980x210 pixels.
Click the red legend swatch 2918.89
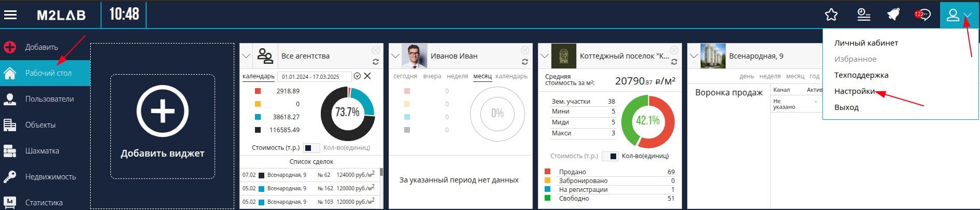click(258, 91)
